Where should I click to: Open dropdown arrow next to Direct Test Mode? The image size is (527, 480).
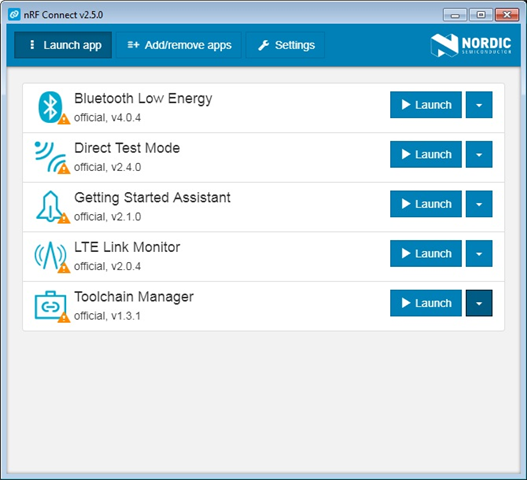click(479, 154)
